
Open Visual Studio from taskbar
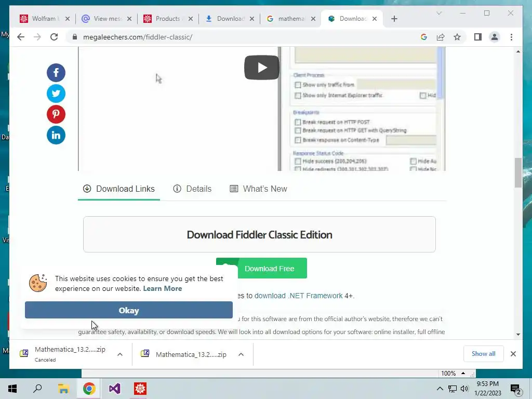(115, 389)
